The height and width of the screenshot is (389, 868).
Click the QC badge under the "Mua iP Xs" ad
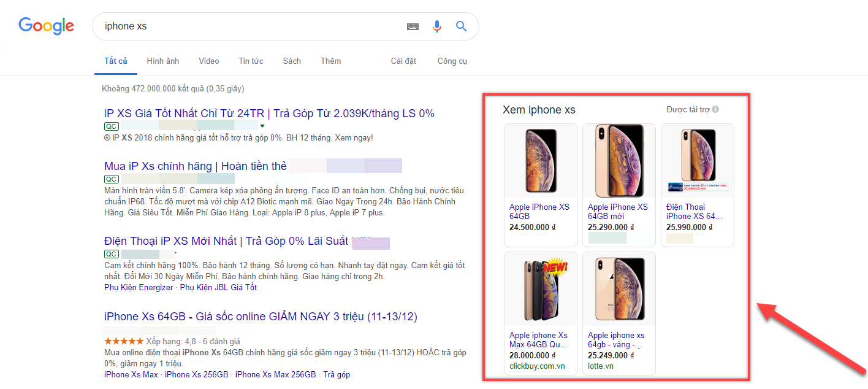(x=111, y=179)
